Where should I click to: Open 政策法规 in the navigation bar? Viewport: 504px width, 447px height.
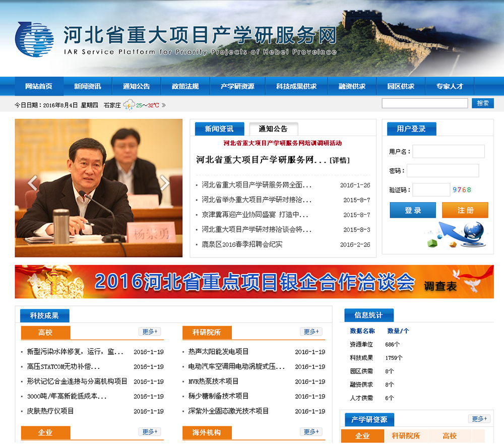point(185,86)
